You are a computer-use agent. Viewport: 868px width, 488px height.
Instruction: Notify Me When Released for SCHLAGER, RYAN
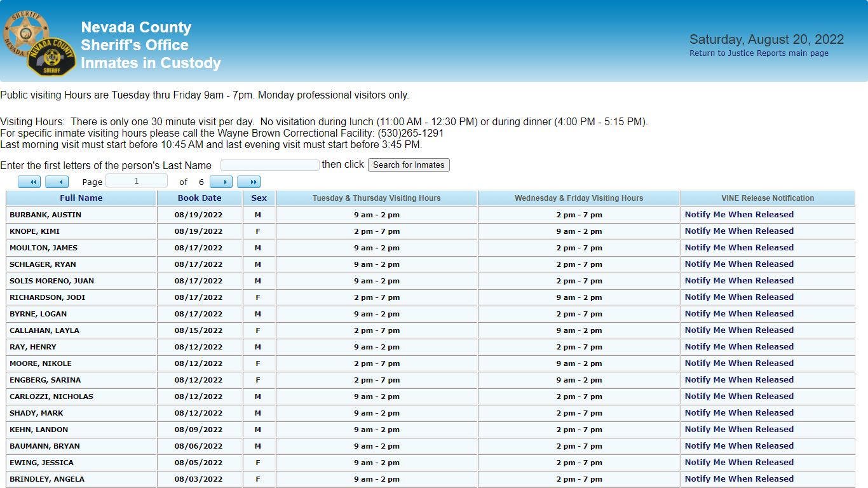(739, 264)
